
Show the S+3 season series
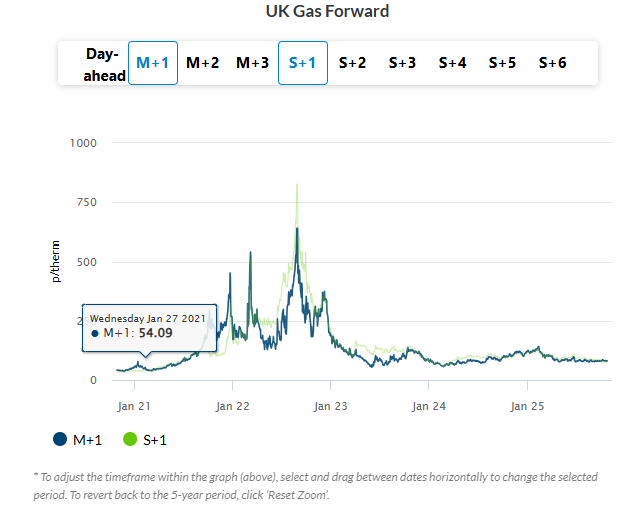402,63
